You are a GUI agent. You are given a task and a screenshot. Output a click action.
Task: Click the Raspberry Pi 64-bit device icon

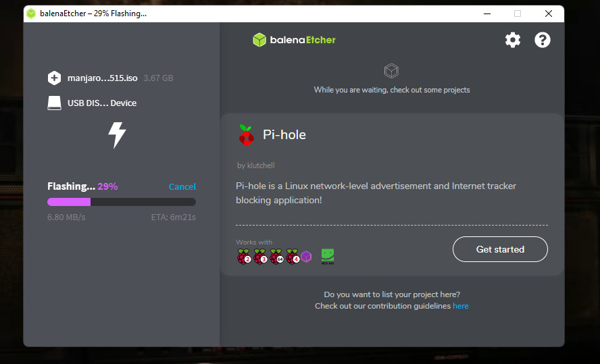point(276,257)
